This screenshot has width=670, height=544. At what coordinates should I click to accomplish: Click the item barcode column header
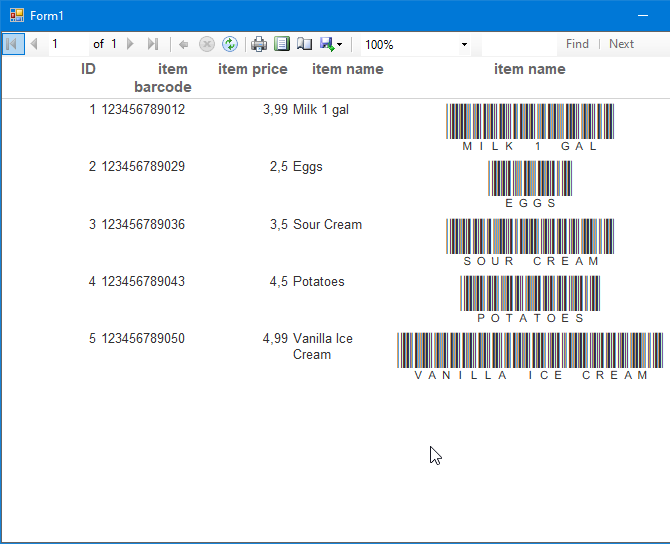tap(163, 78)
